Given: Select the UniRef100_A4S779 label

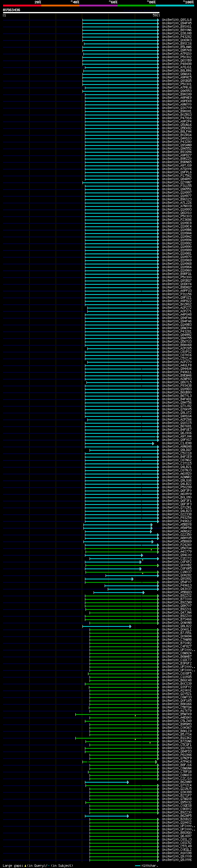Looking at the screenshot, I should [177, 552].
